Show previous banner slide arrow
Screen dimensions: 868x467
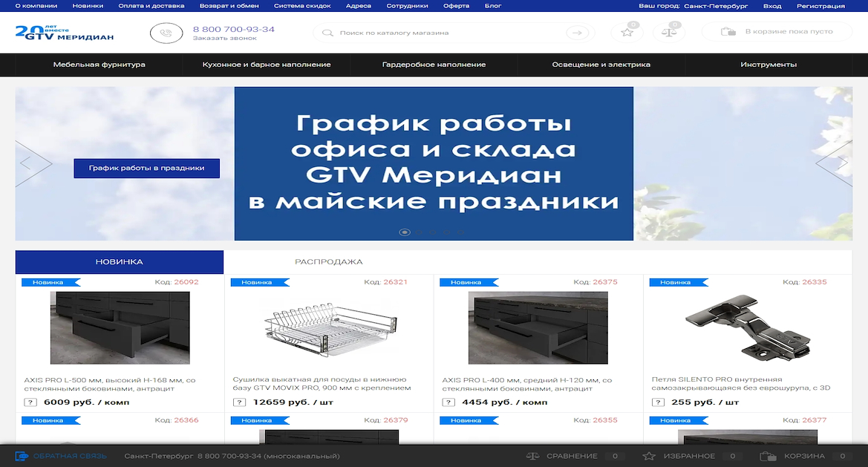pos(33,163)
